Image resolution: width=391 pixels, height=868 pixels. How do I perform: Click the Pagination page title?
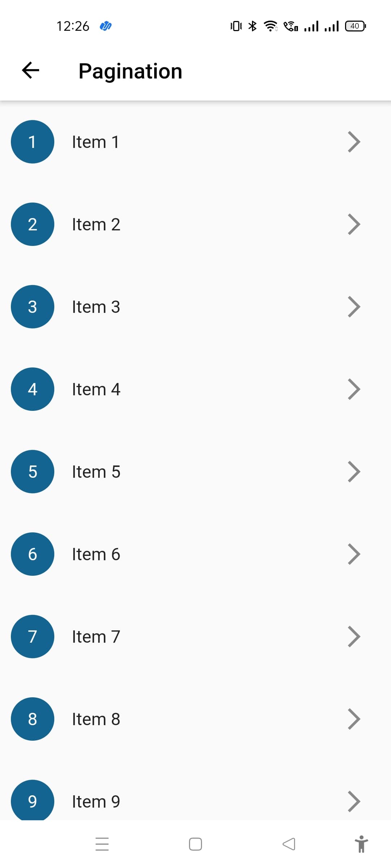[x=130, y=71]
